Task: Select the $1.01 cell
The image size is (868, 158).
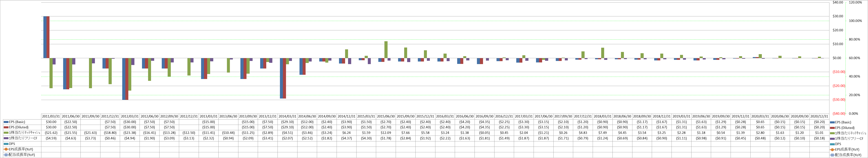Action: click(x=819, y=133)
